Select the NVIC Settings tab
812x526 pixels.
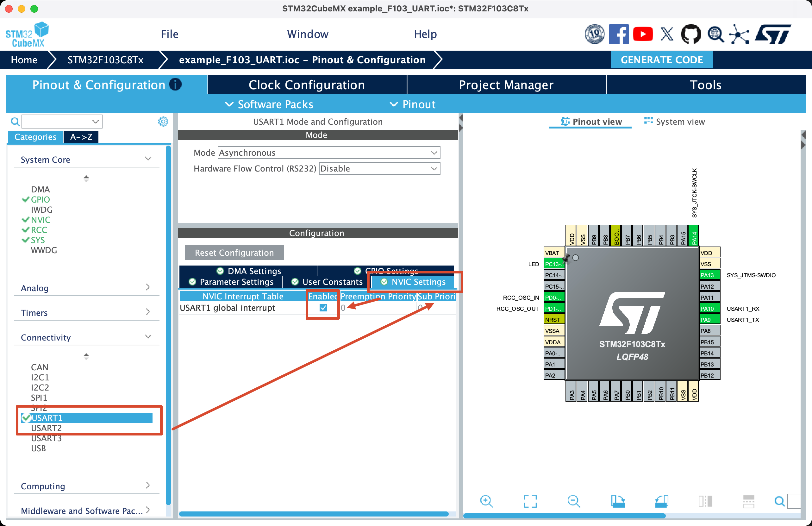pos(413,282)
